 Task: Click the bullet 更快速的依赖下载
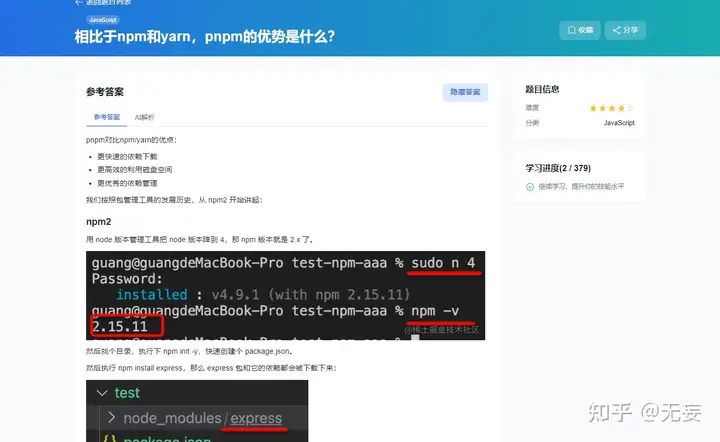pos(127,157)
